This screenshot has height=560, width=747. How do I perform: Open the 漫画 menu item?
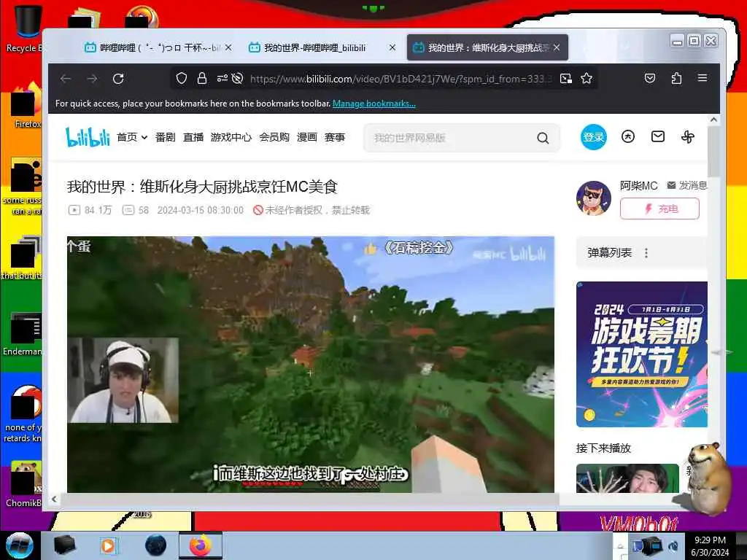point(307,137)
